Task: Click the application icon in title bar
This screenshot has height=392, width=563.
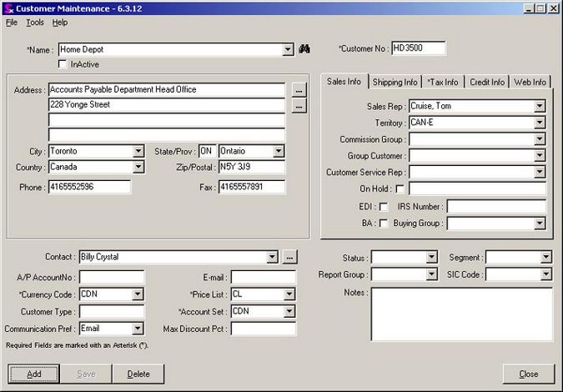Action: pos(8,8)
